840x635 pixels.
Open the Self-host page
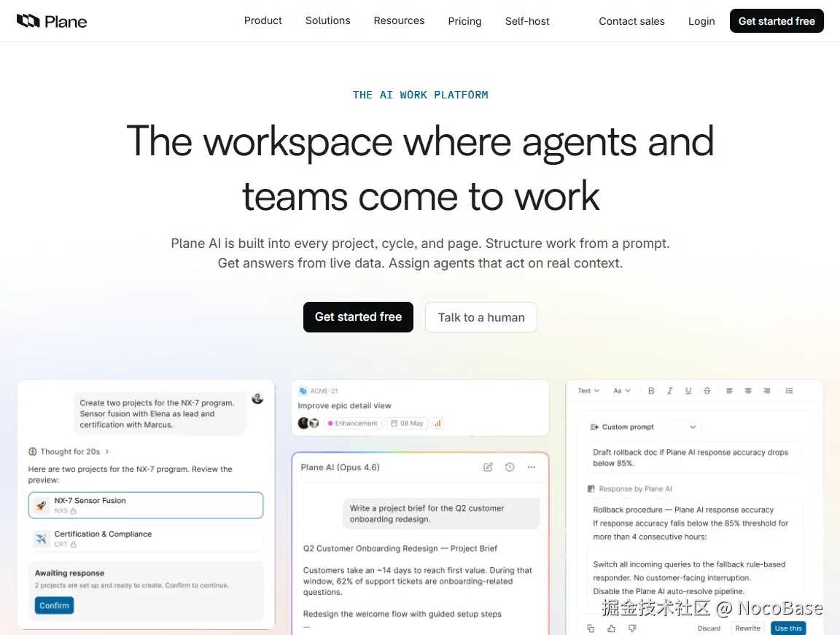pos(527,21)
